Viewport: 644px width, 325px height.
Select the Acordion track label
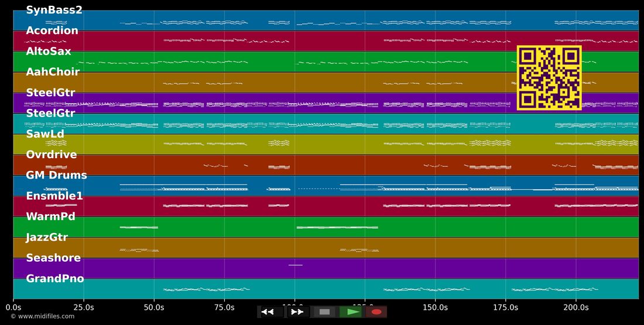click(x=52, y=30)
